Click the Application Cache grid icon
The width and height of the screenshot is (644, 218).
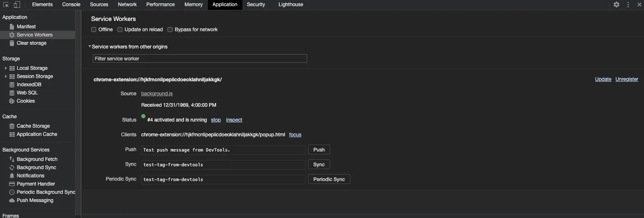pyautogui.click(x=12, y=134)
